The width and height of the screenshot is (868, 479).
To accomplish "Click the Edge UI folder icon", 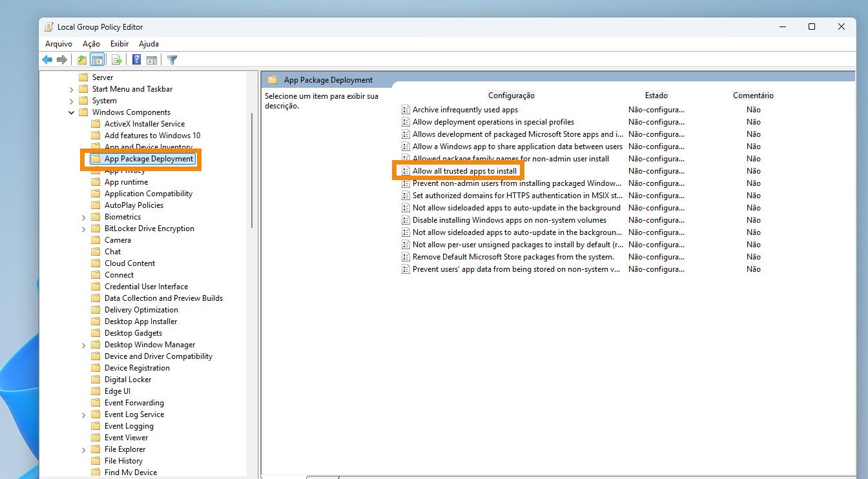I will (x=96, y=391).
